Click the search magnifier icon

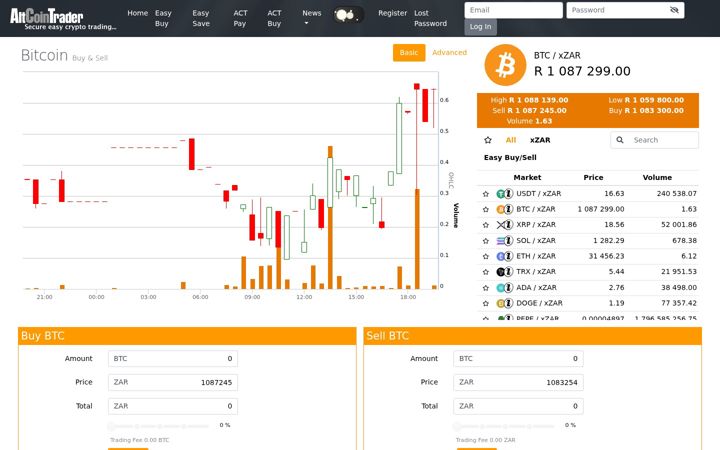[x=620, y=140]
